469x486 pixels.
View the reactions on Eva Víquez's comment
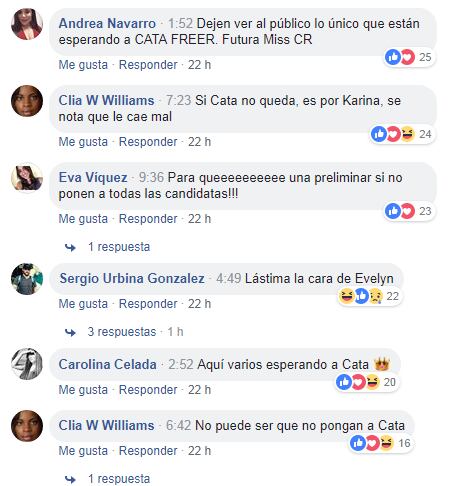(x=409, y=211)
